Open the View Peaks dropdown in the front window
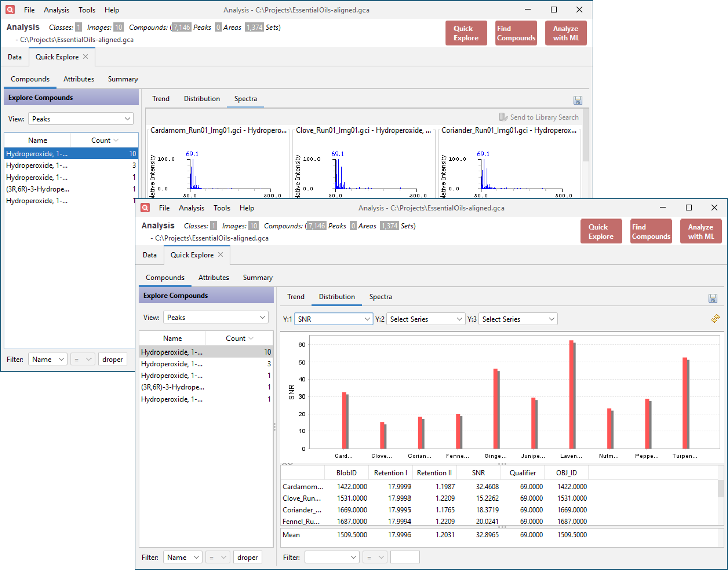Image resolution: width=728 pixels, height=570 pixels. click(x=216, y=317)
